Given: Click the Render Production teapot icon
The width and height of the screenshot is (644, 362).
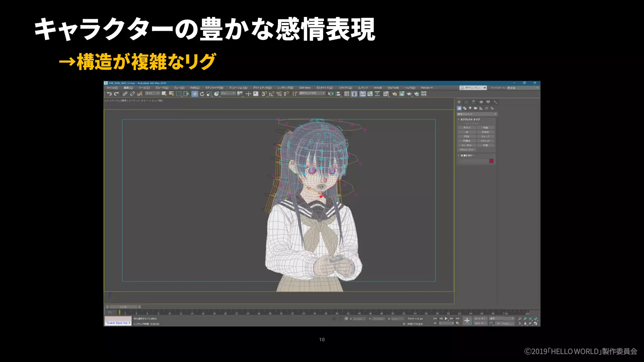Looking at the screenshot, I should (x=409, y=94).
